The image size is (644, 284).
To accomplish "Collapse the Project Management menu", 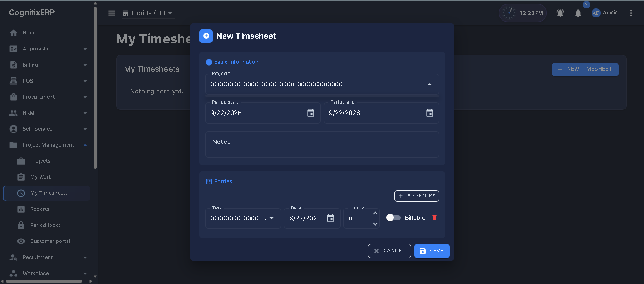I will click(49, 145).
